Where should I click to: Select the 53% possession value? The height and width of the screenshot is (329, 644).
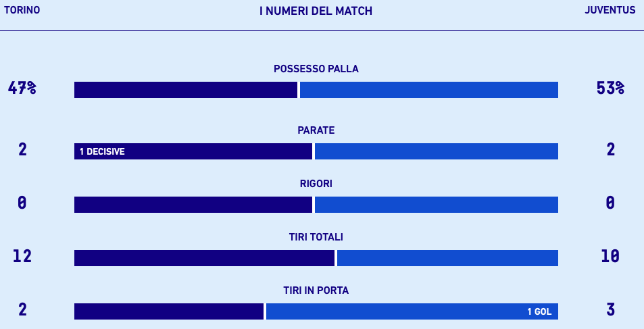(x=610, y=88)
